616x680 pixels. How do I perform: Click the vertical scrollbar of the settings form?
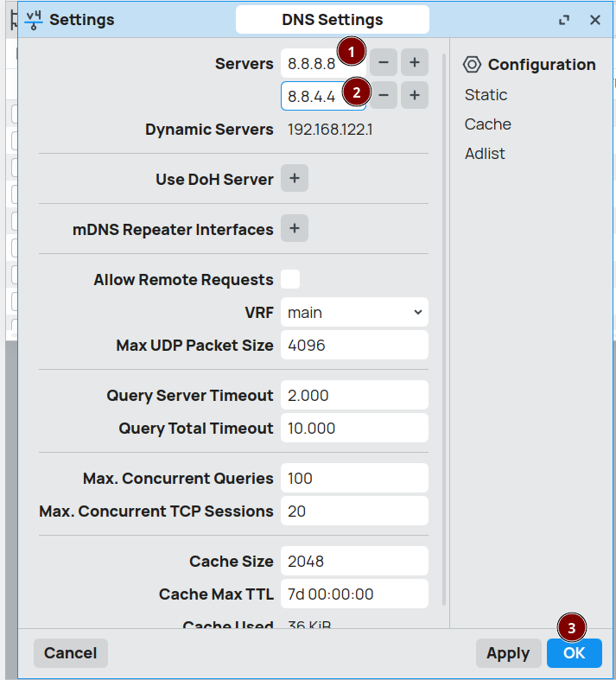[x=444, y=328]
